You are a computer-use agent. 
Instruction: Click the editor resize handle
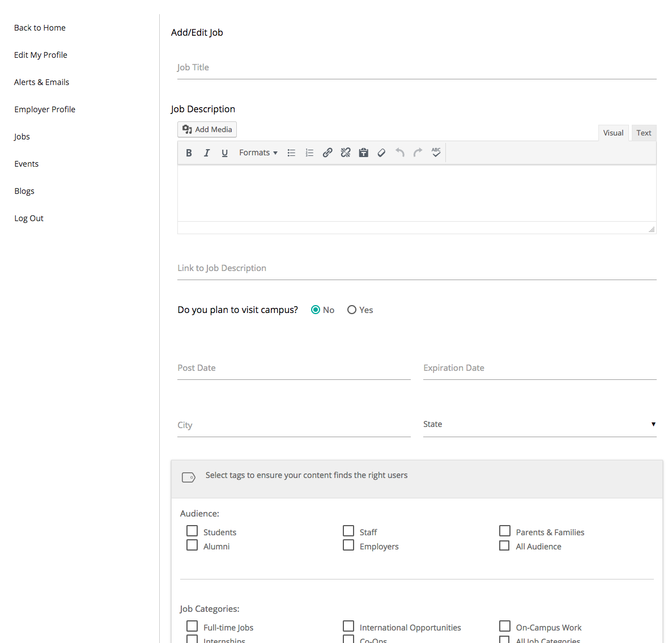click(652, 229)
